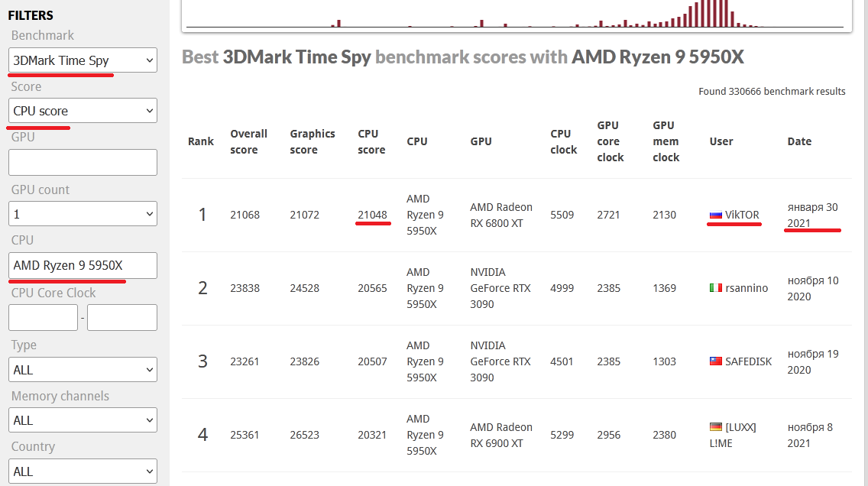The height and width of the screenshot is (486, 868).
Task: Open the Memory channels dropdown
Action: tap(83, 420)
